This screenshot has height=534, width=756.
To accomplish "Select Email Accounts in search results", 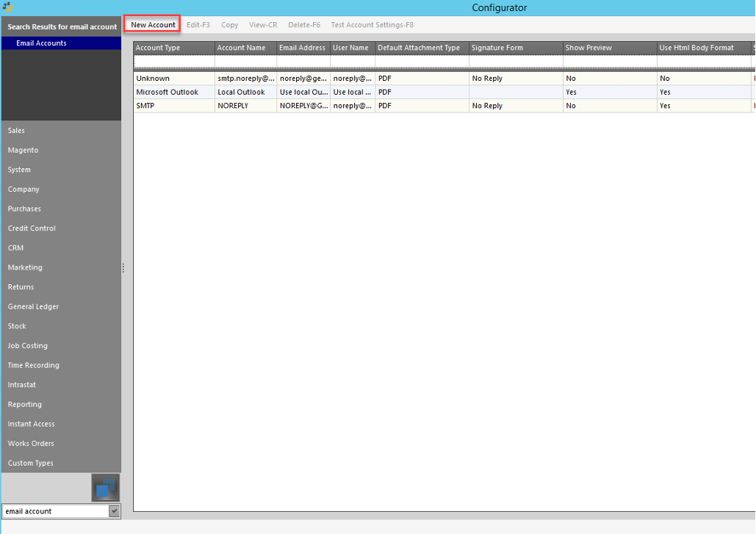I will [x=41, y=43].
